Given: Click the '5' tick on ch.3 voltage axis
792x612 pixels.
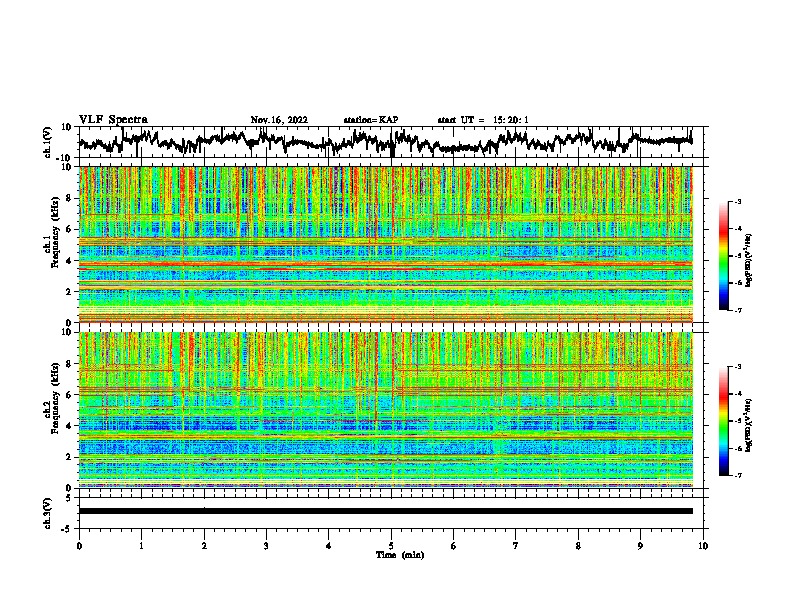Looking at the screenshot, I should [x=68, y=498].
